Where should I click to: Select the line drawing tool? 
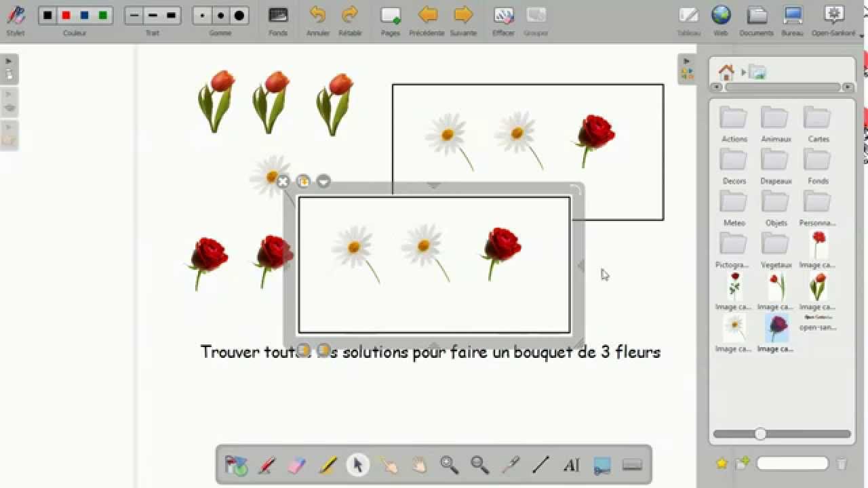click(541, 465)
